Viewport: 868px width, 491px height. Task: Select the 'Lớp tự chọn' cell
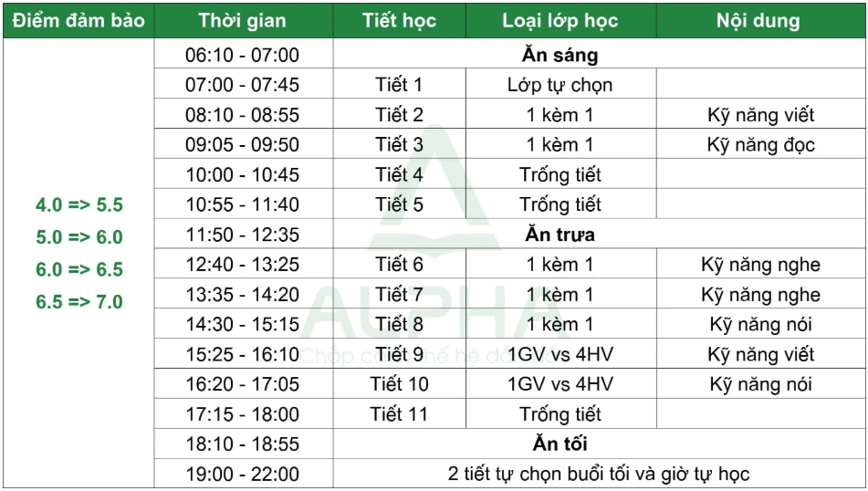pyautogui.click(x=560, y=84)
